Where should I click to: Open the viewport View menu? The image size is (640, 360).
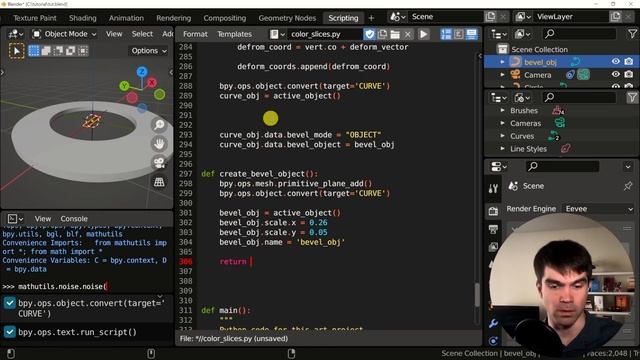(x=114, y=34)
